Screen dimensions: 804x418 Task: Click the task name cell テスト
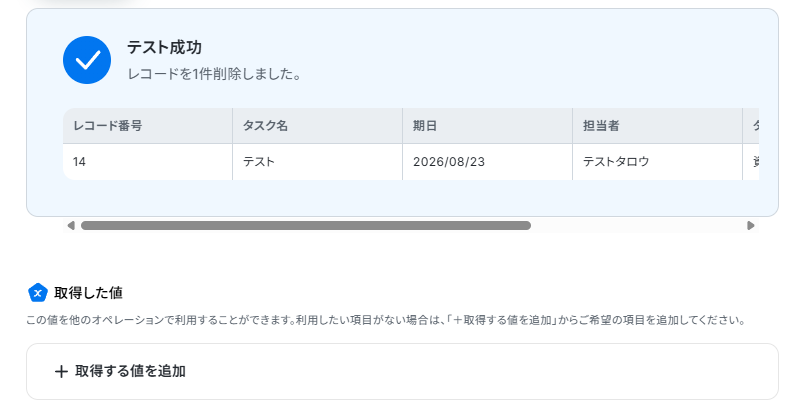(x=317, y=162)
